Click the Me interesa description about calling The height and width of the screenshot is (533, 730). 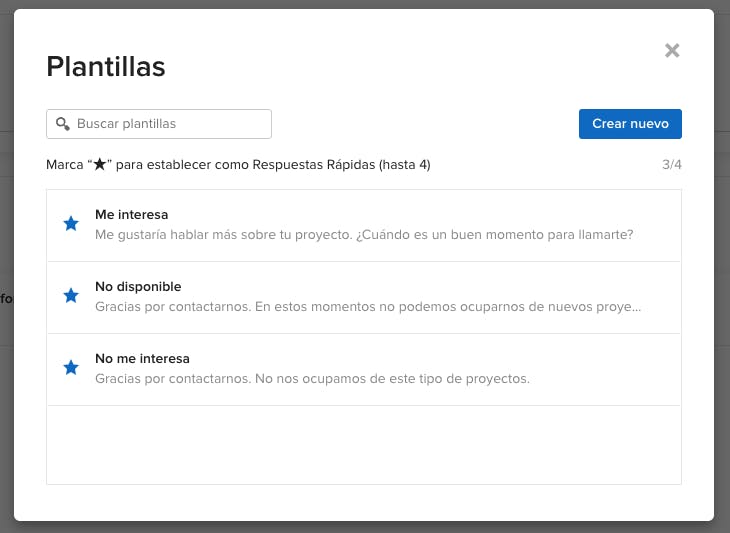(x=364, y=235)
